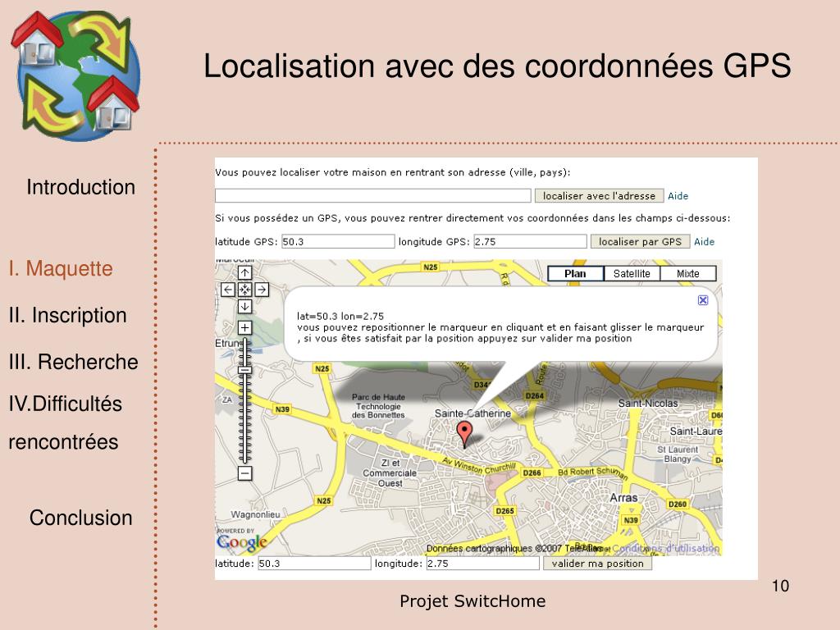Image resolution: width=840 pixels, height=630 pixels.
Task: Go to 'IV.Difficultés rencontrées' section
Action: (x=65, y=422)
